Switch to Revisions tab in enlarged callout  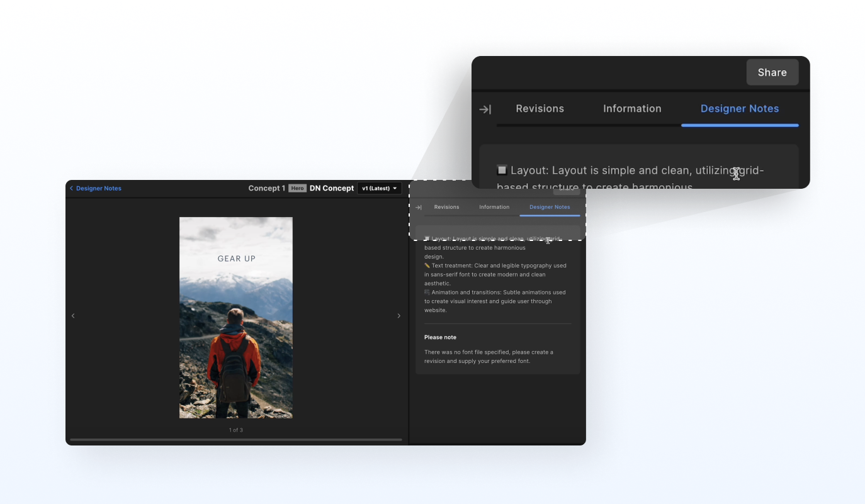point(540,108)
